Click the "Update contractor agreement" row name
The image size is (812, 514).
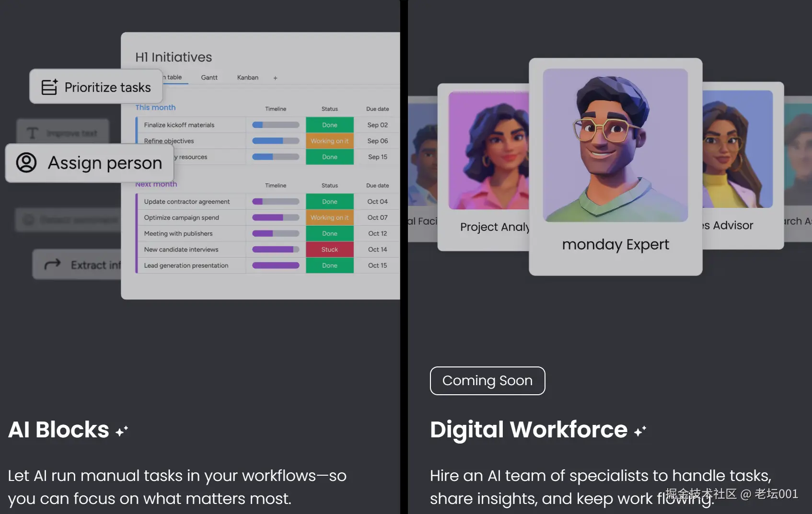coord(187,202)
